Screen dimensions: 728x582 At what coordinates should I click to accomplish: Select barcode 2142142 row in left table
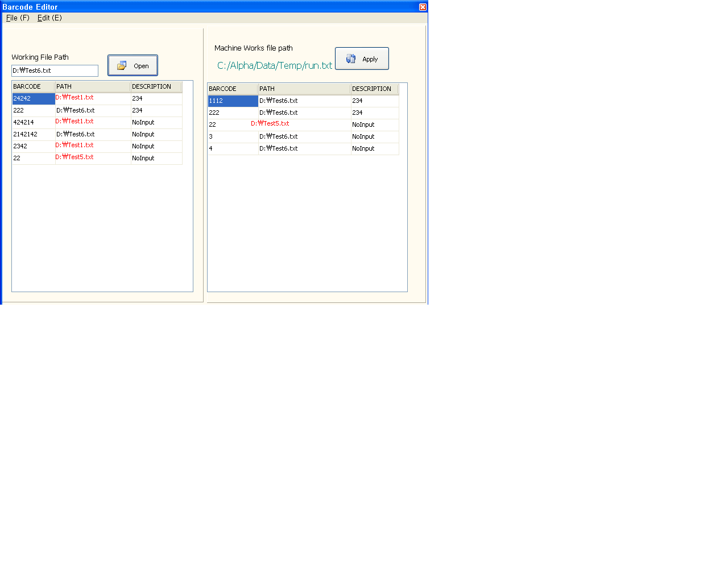pos(25,135)
